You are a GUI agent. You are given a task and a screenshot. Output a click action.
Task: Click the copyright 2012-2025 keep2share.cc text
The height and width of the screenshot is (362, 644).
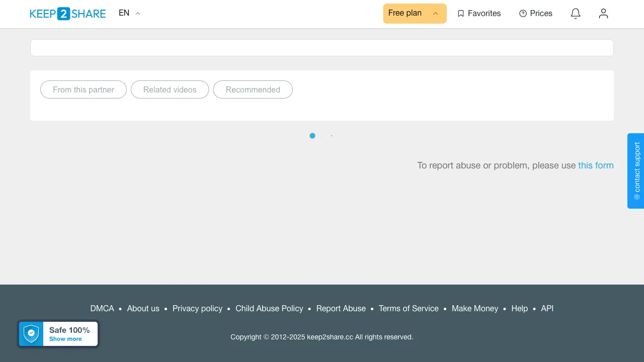click(322, 337)
